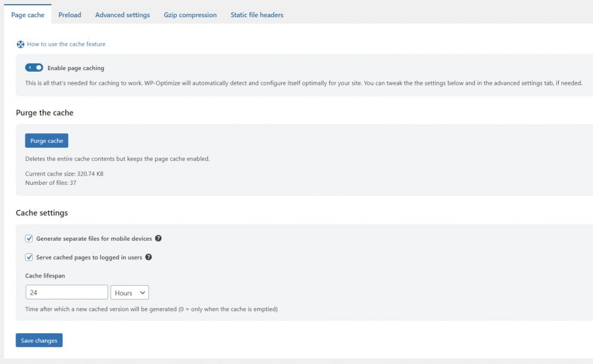Viewport: 593px width, 364px height.
Task: Switch to Static file headers tab
Action: 257,15
